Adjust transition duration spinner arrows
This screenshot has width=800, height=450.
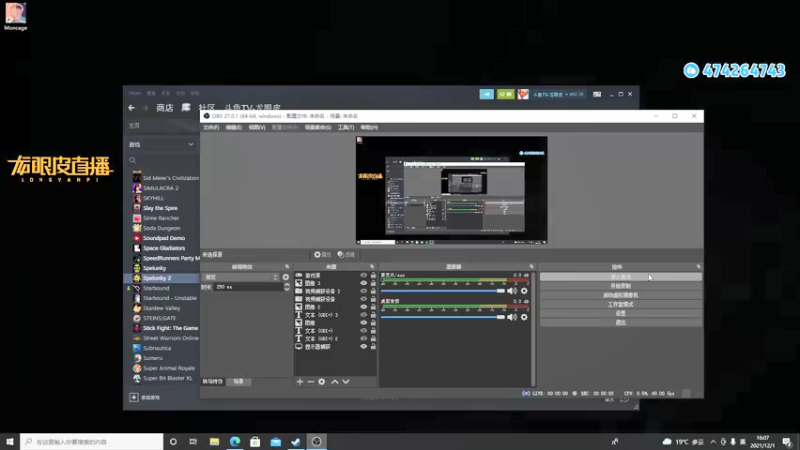point(287,287)
